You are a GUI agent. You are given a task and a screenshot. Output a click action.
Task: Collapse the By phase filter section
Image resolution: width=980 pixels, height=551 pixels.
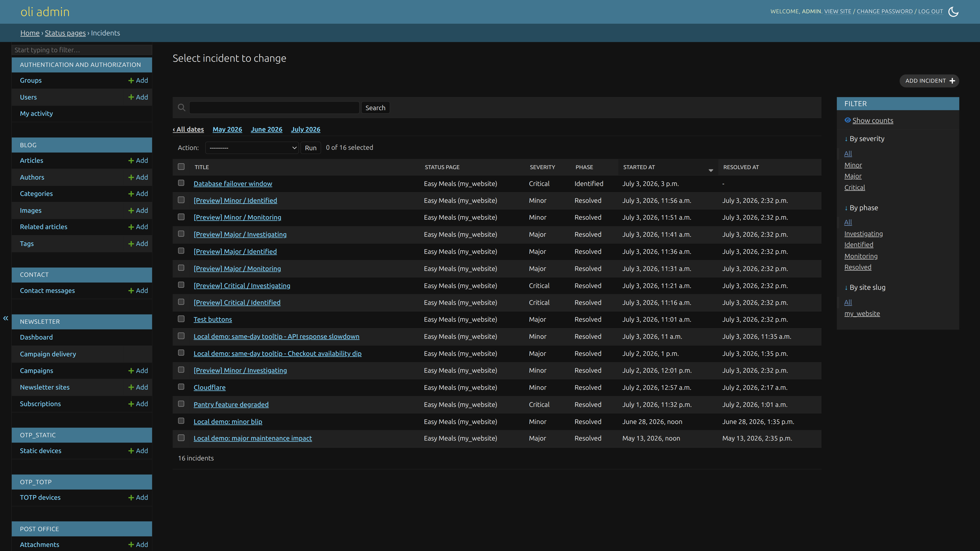tap(861, 208)
